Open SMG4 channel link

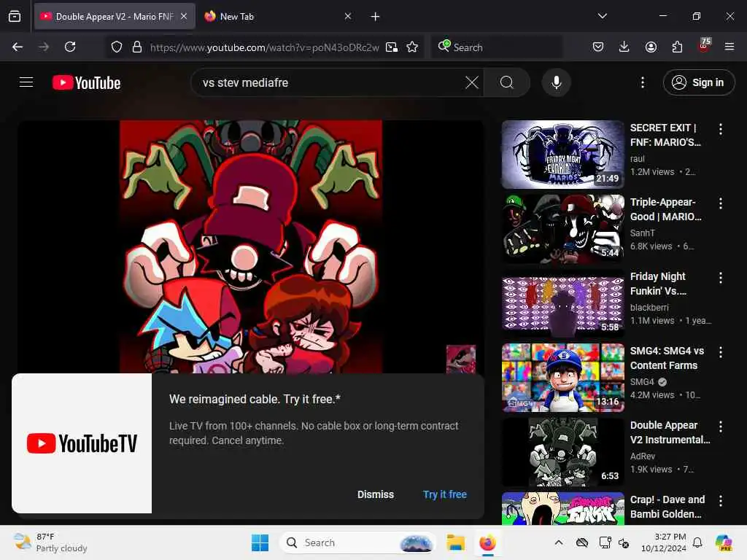click(642, 382)
